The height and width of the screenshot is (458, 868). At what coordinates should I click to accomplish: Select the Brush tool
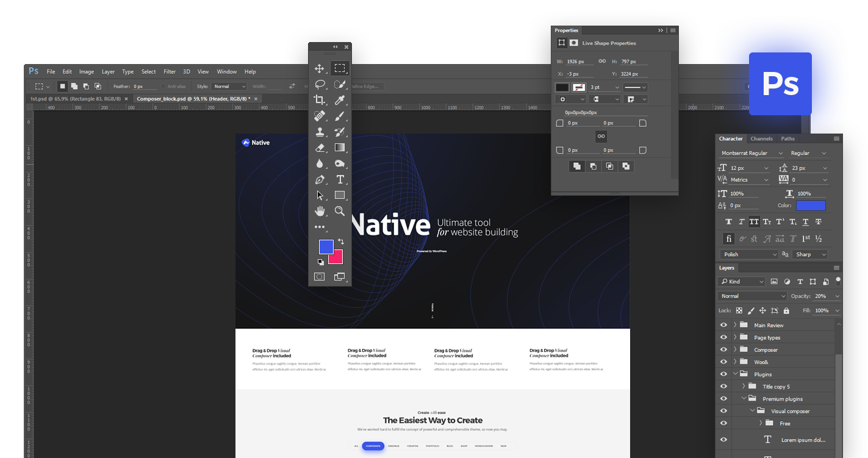pos(340,116)
